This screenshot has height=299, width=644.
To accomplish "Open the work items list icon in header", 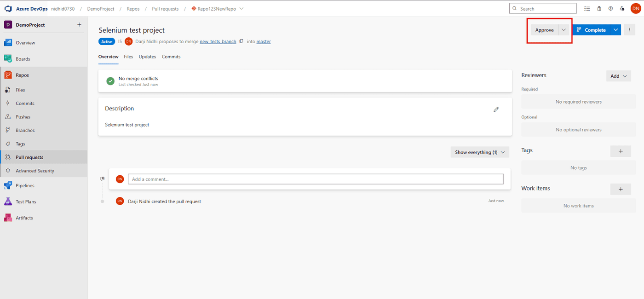I will (x=586, y=9).
